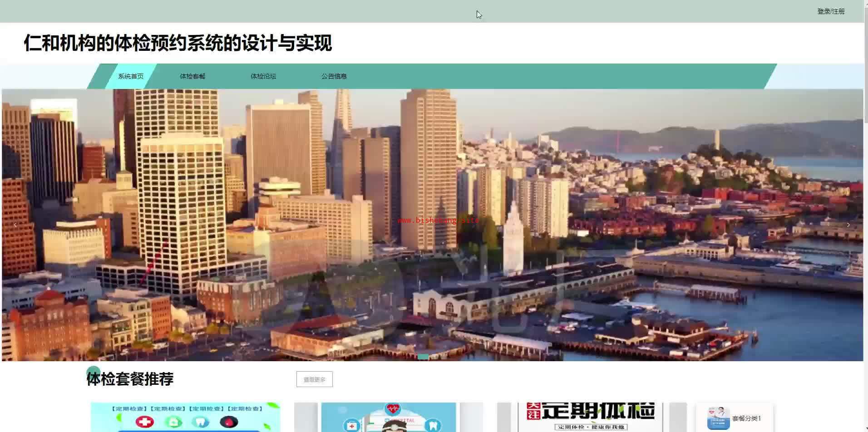Click the tooth icon in the first thumbnail

tap(200, 422)
